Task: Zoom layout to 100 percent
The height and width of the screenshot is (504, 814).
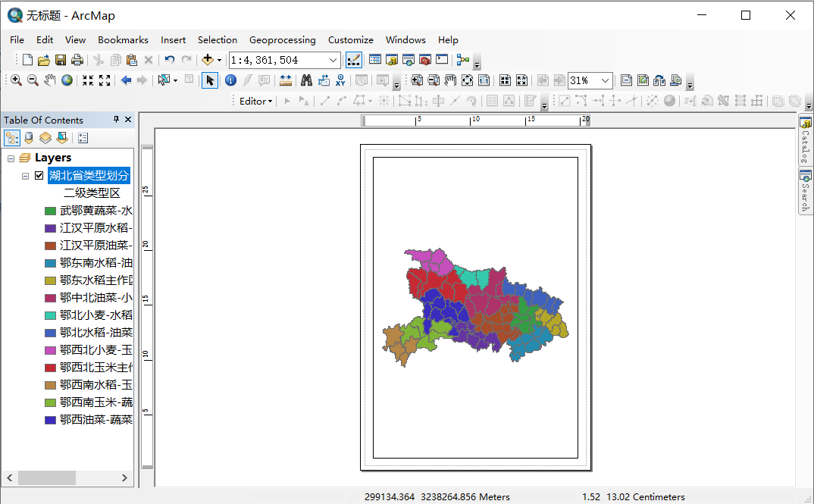Action: pos(484,80)
